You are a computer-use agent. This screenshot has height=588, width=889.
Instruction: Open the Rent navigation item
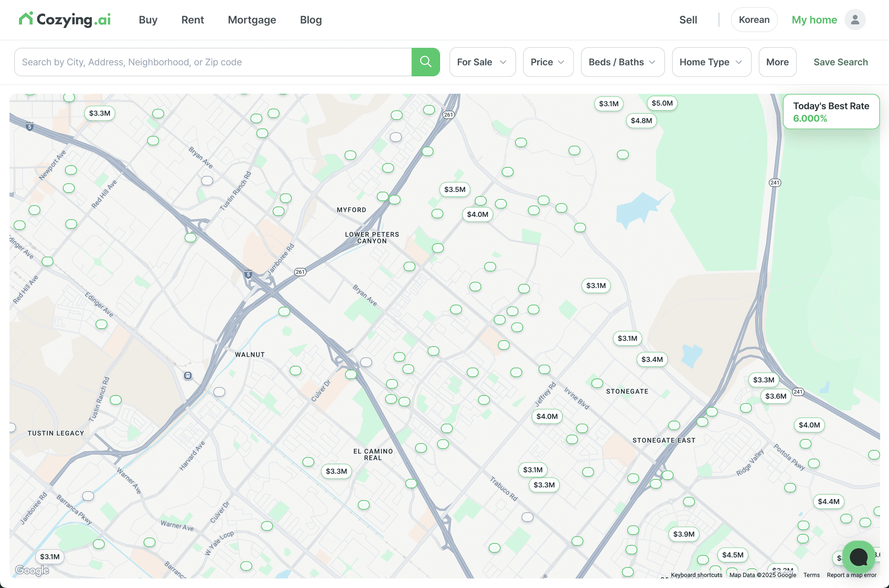[x=192, y=20]
